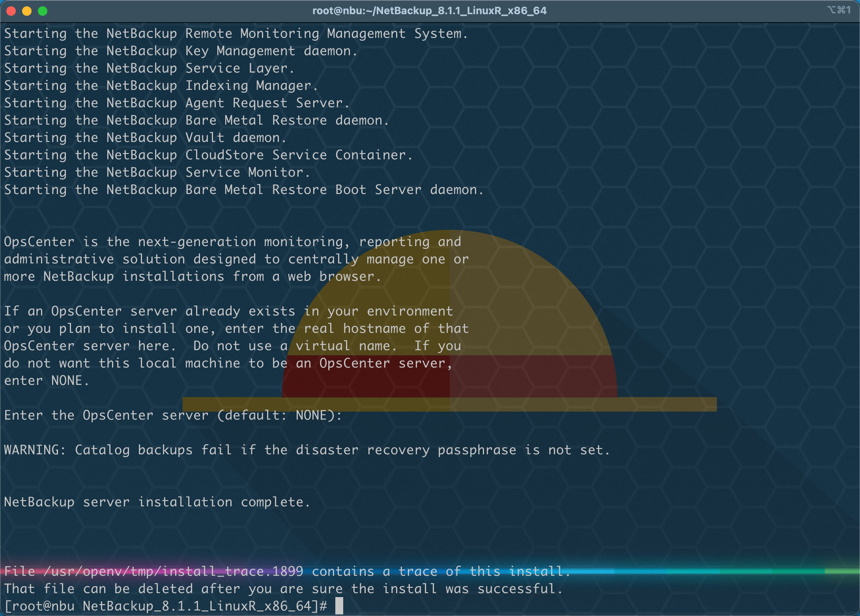
Task: Click the terminal cursor block at prompt
Action: pos(339,606)
